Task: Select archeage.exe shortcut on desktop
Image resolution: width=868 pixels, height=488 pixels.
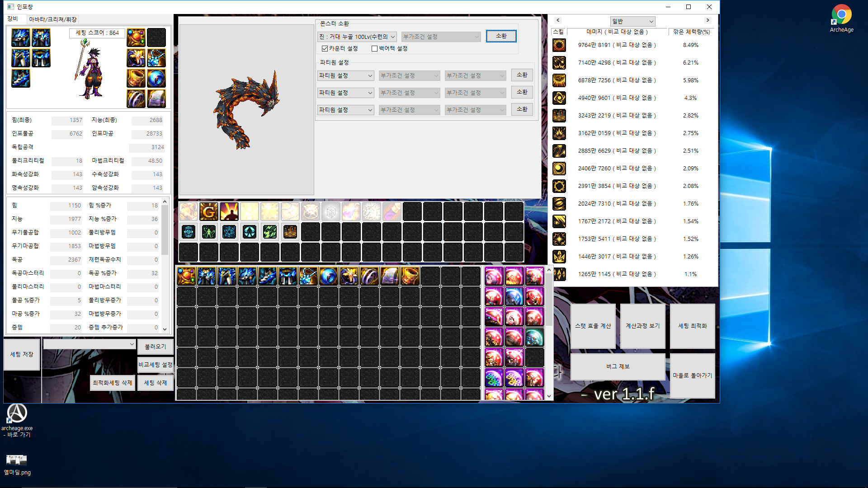Action: 17,420
